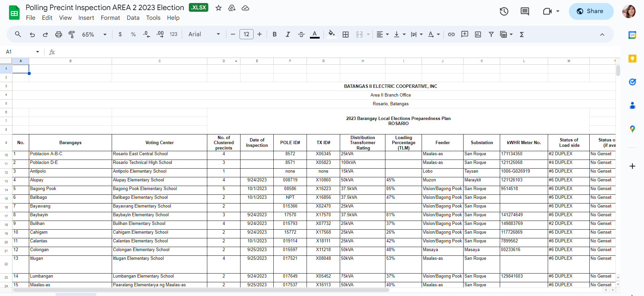Open the comments panel

coord(525,11)
